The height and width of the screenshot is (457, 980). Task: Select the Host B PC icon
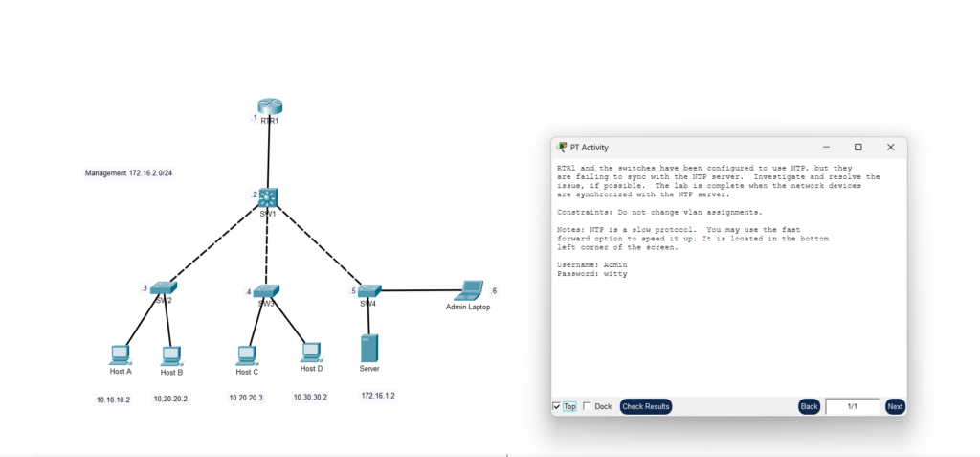click(171, 354)
